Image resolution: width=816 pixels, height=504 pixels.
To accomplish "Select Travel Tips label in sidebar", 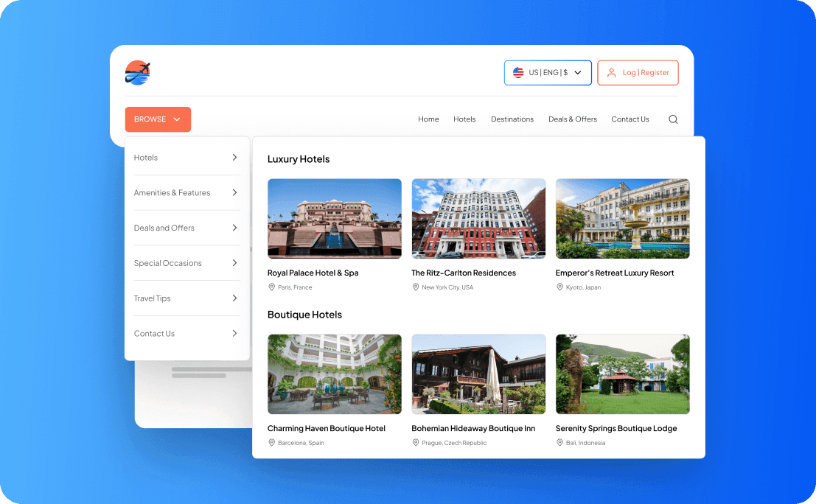I will [x=152, y=298].
